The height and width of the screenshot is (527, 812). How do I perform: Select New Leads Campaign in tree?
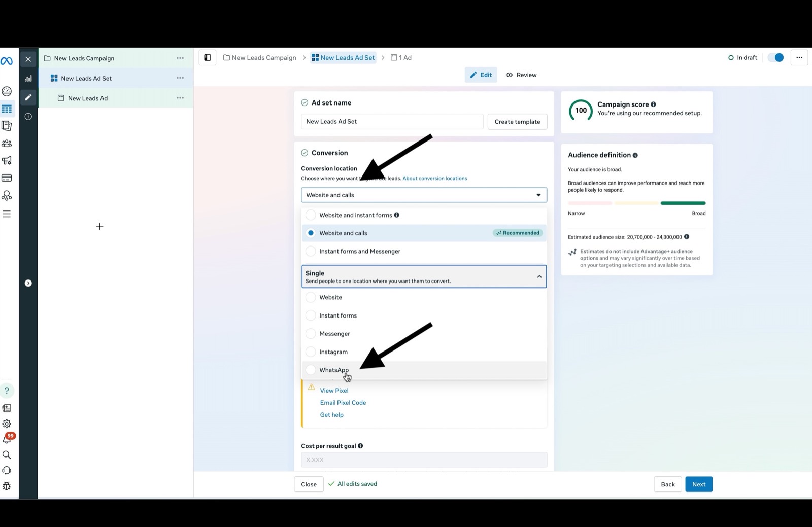pyautogui.click(x=84, y=58)
